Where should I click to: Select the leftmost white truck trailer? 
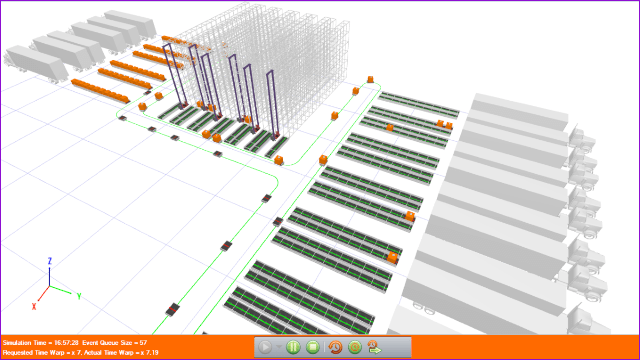point(36,63)
